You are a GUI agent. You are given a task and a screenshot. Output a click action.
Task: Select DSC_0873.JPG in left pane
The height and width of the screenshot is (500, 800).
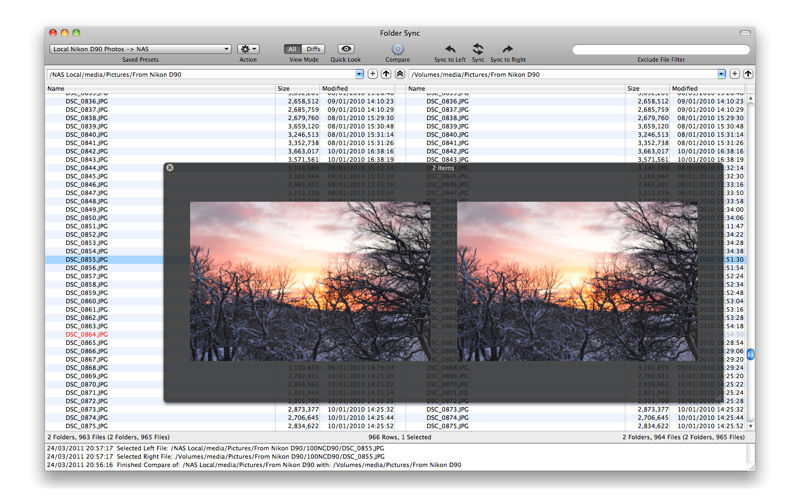click(x=87, y=410)
